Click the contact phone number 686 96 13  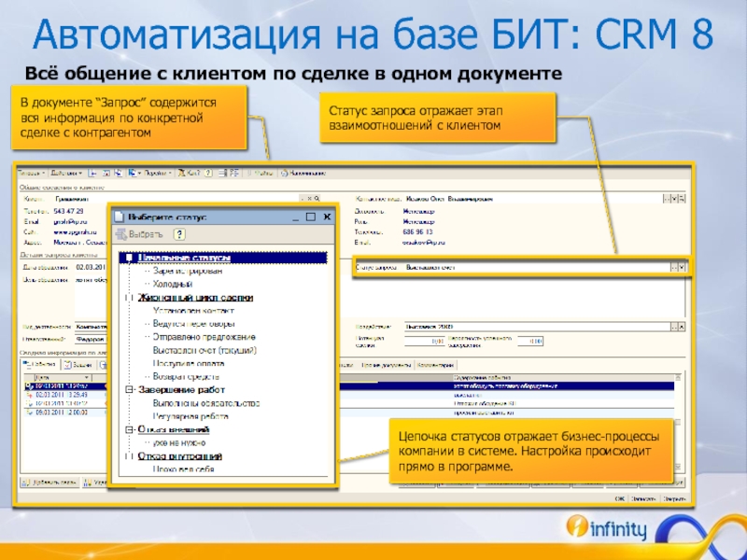(x=417, y=231)
